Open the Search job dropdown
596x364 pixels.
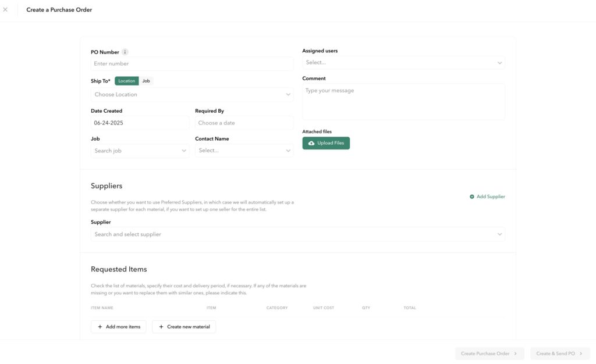[x=140, y=151]
